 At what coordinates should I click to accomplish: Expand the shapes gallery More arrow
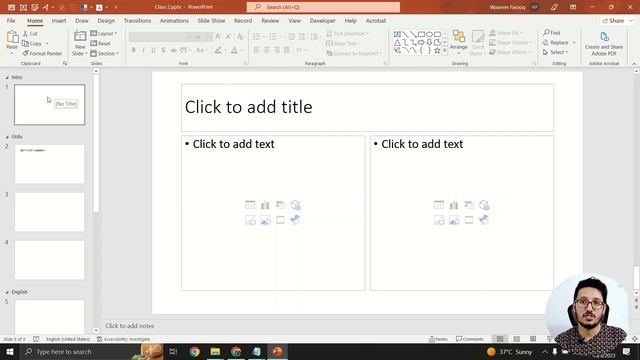tap(445, 51)
